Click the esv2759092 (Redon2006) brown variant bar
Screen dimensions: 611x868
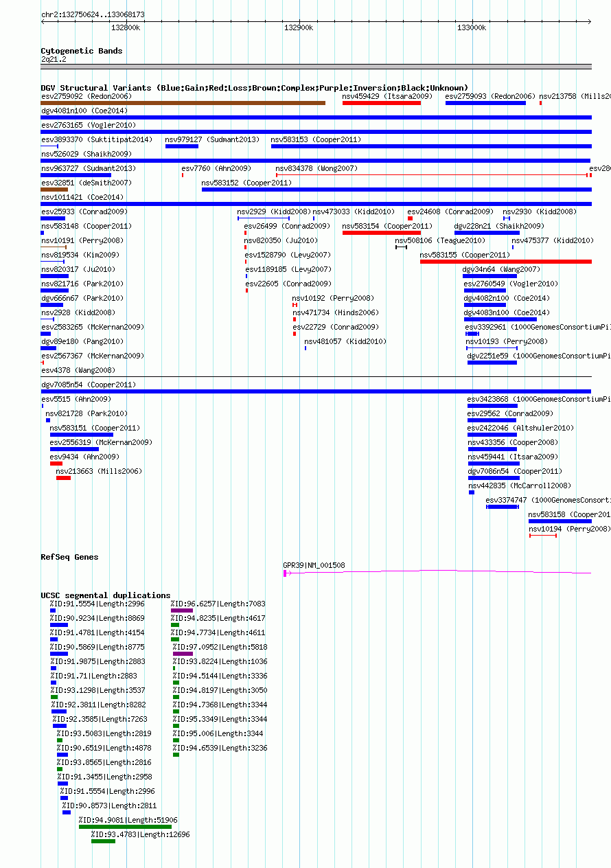[183, 103]
